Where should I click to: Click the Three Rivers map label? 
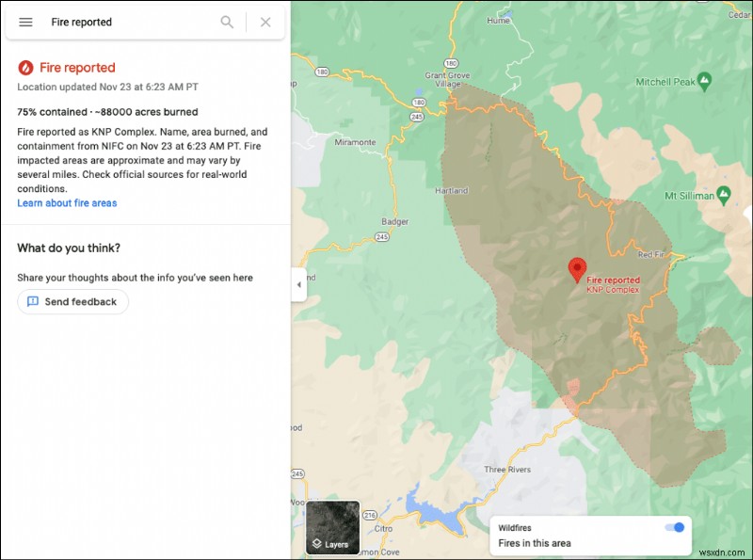[506, 470]
